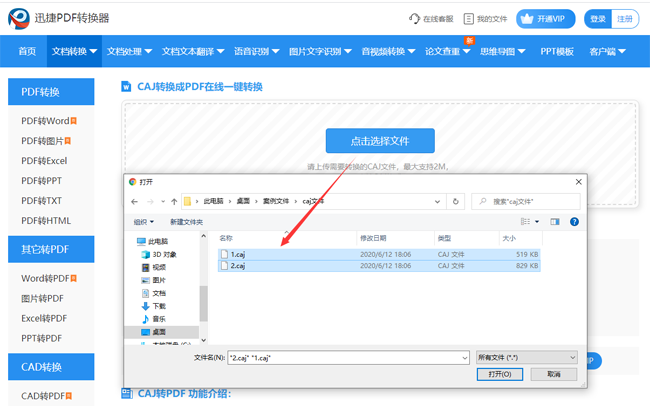Viewport: 650px width, 406px height.
Task: Select 音乐 in navigation tree
Action: [154, 319]
